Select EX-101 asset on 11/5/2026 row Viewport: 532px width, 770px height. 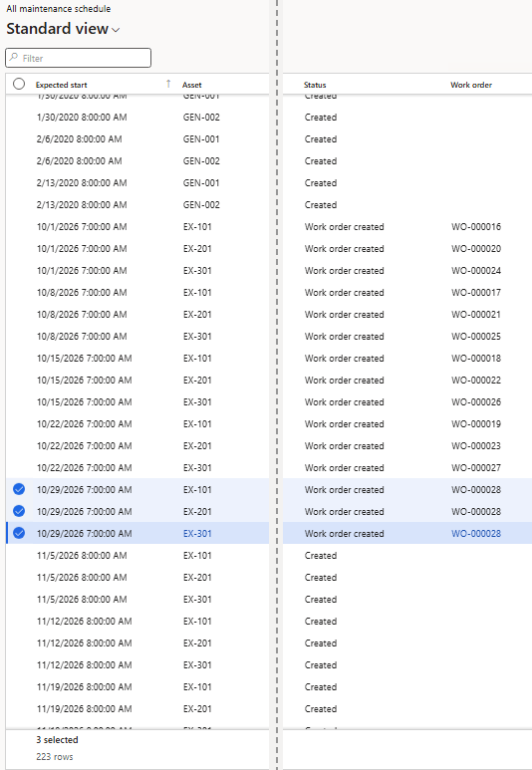pyautogui.click(x=197, y=556)
